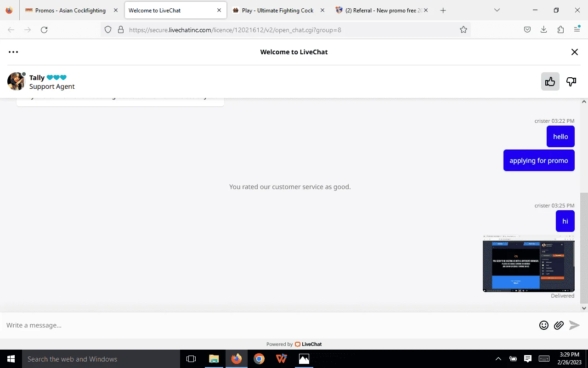Open the Save to Pocket button
The height and width of the screenshot is (368, 588).
click(527, 29)
